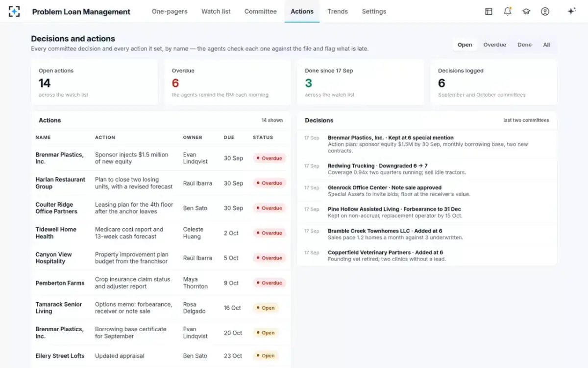Click Open badge on Tamarack Senior Living
The height and width of the screenshot is (368, 588).
pos(266,308)
